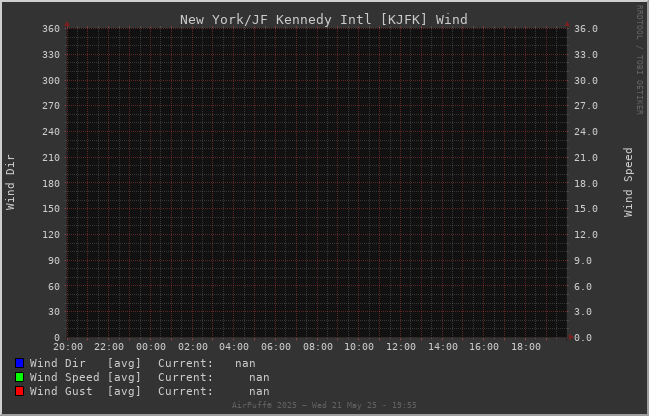Click the 330 wind direction axis value
This screenshot has width=649, height=416.
coord(51,55)
